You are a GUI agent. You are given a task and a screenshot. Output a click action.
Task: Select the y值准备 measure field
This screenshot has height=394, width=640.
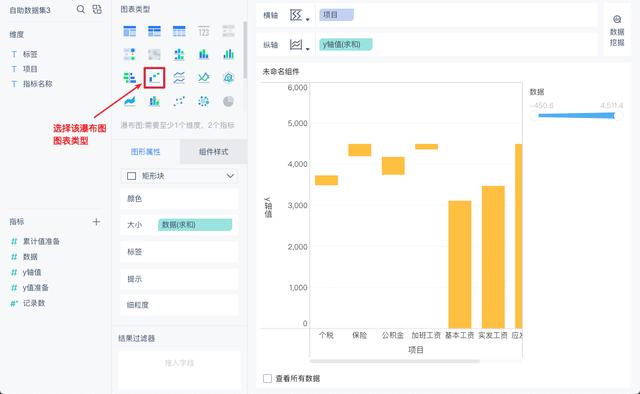[x=36, y=288]
